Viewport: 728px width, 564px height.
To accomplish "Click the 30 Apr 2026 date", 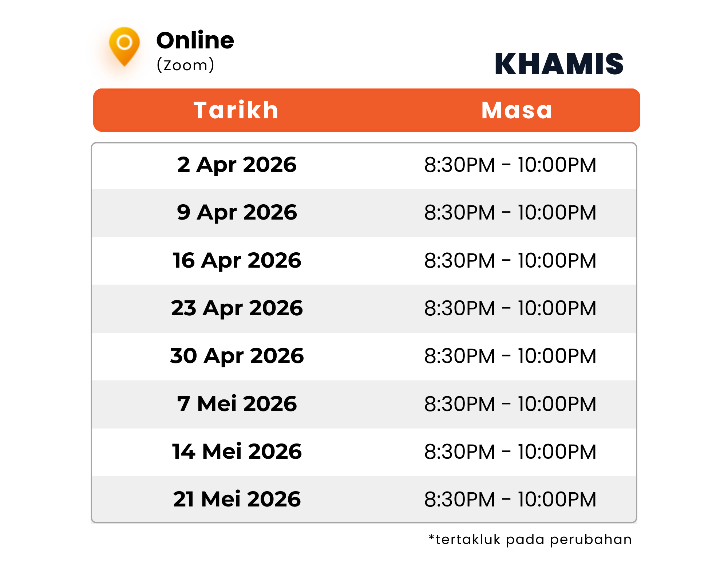I will 237,356.
